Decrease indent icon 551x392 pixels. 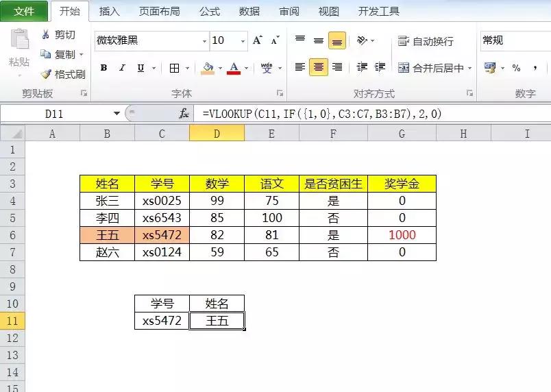362,67
